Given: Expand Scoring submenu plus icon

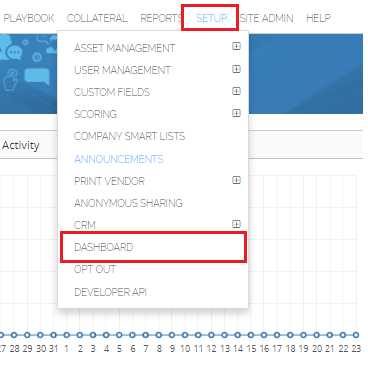Looking at the screenshot, I should click(x=236, y=113).
